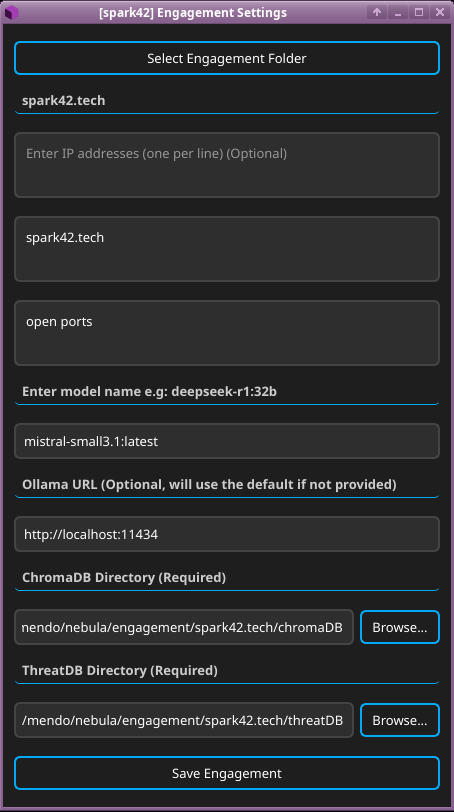The height and width of the screenshot is (812, 454).
Task: Click the http://localhost:11434 Ollama URL field
Action: point(227,534)
